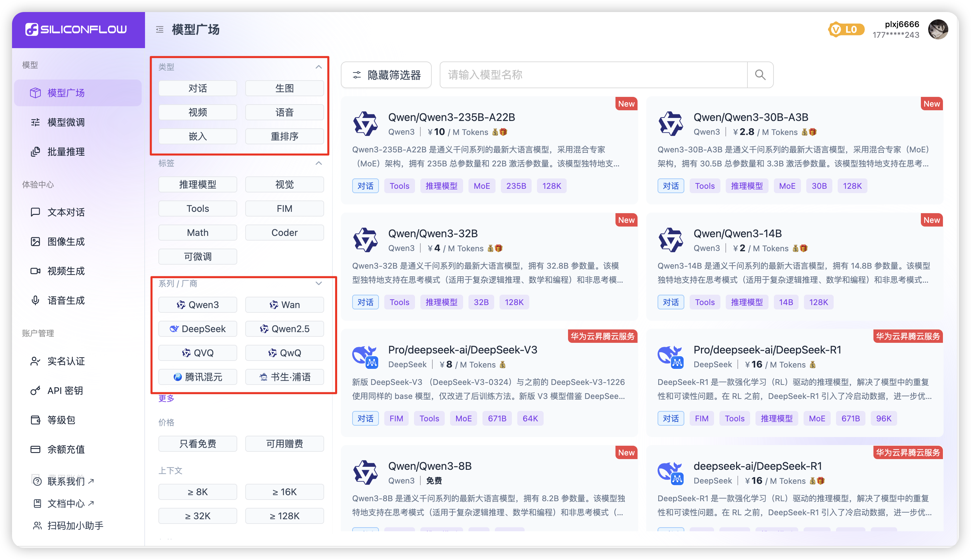Toggle the 只看免费 price filter
Viewport: 971px width, 560px height.
(x=198, y=444)
